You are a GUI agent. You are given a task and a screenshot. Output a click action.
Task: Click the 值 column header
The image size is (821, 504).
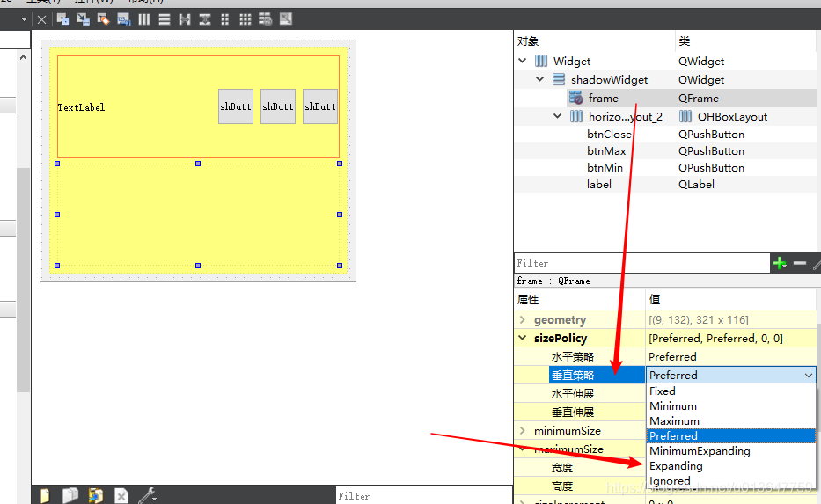pyautogui.click(x=732, y=299)
